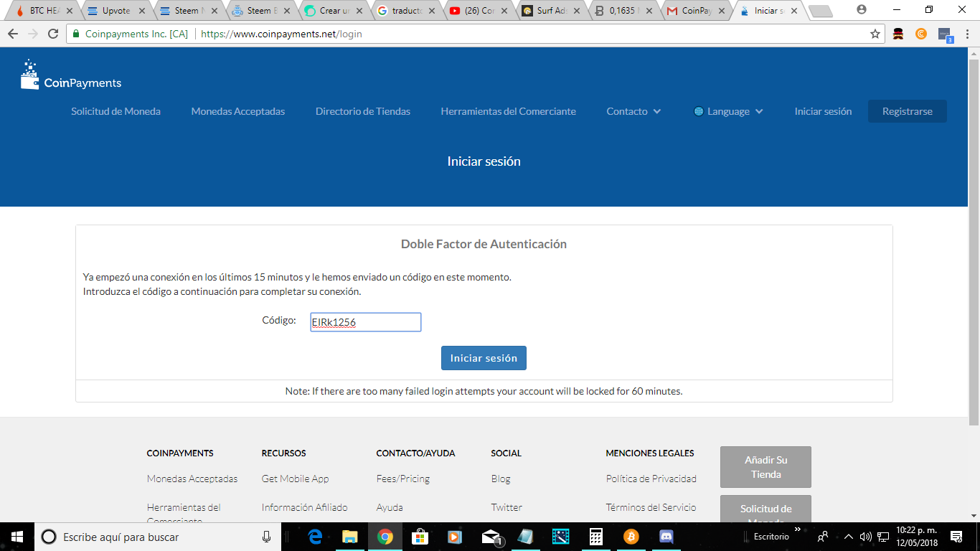980x551 pixels.
Task: Go back to the previous page
Action: click(13, 34)
